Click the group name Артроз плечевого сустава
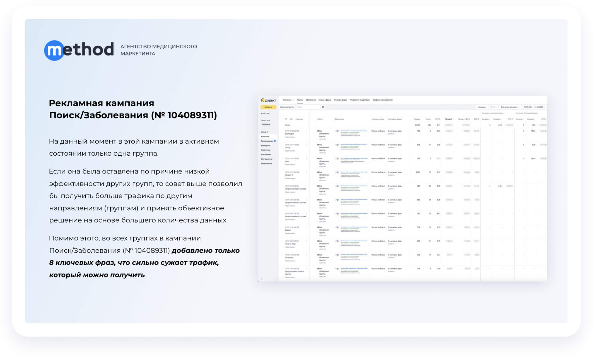This screenshot has height=364, width=593. tap(295, 189)
